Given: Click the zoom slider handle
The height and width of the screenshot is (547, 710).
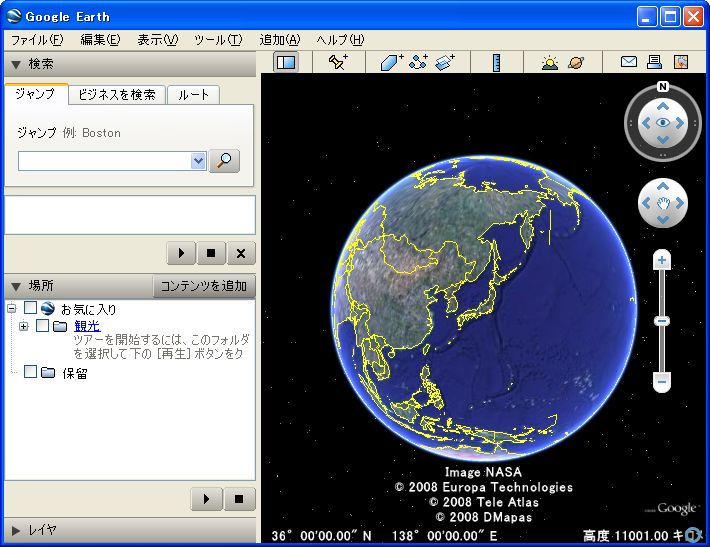Looking at the screenshot, I should [x=662, y=321].
